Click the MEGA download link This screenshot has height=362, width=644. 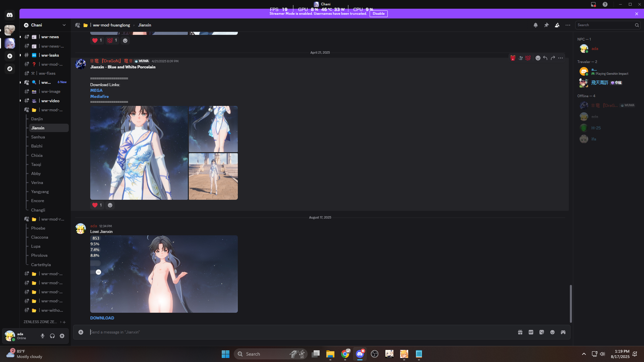[96, 90]
